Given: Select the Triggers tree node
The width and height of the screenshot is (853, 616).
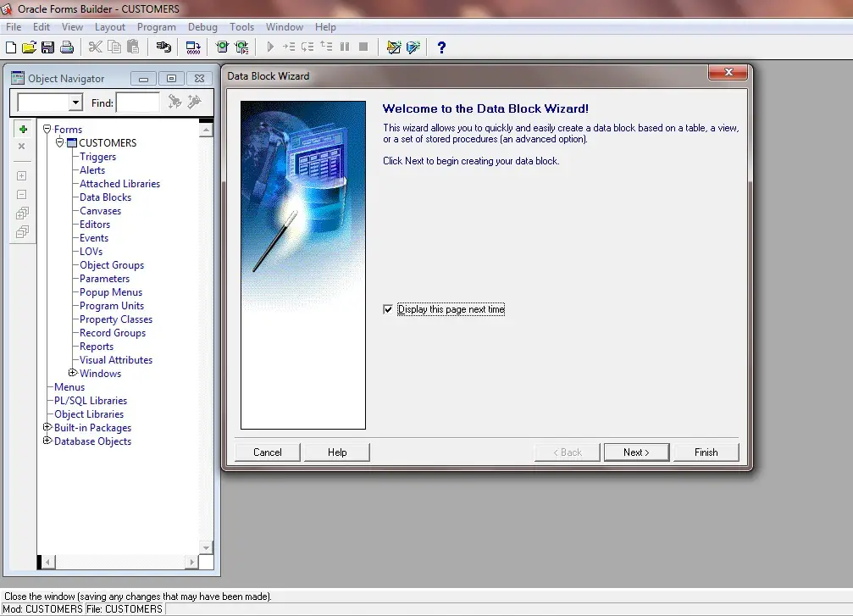Looking at the screenshot, I should [98, 156].
